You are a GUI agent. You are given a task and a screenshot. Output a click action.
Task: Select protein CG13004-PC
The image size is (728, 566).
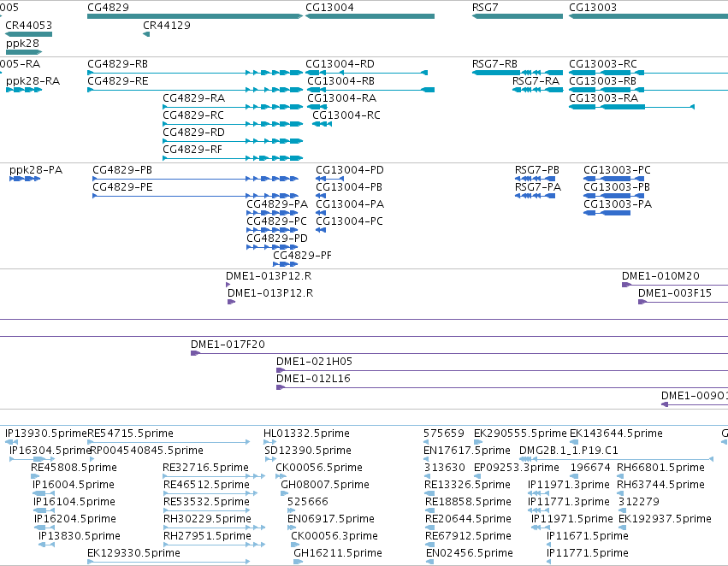point(349,221)
